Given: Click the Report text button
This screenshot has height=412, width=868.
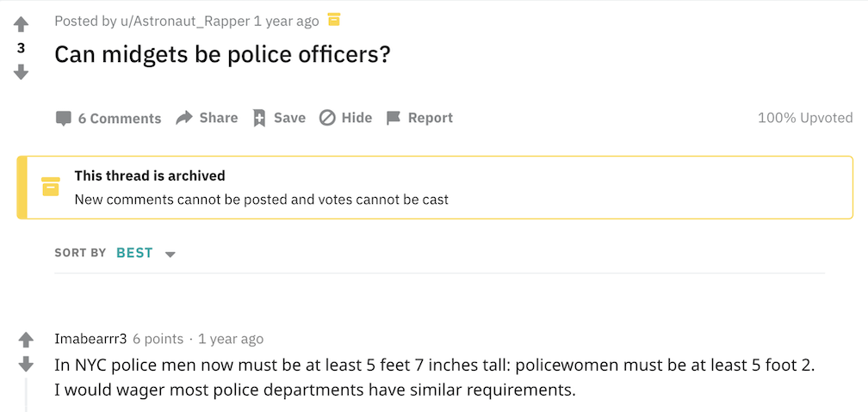Looking at the screenshot, I should 430,118.
